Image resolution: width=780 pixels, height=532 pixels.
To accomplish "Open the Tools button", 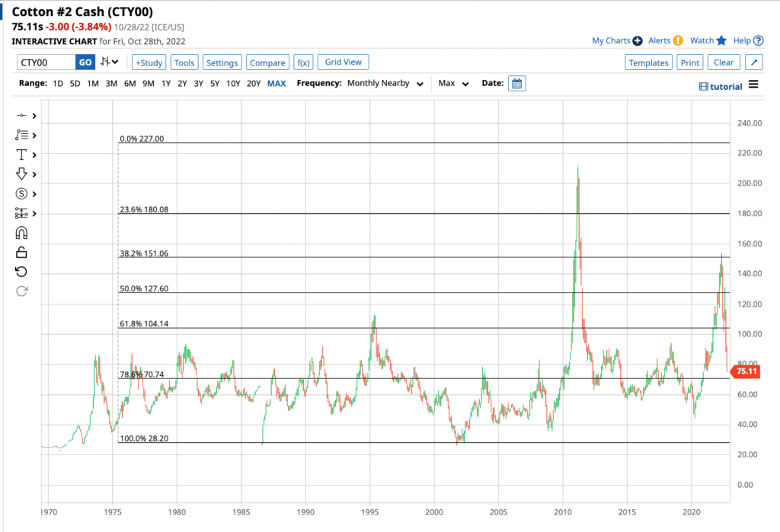I will click(x=184, y=62).
